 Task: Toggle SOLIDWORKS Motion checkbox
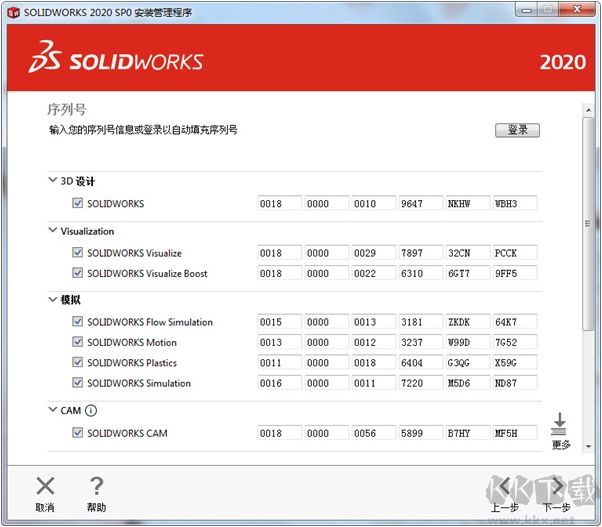point(78,342)
